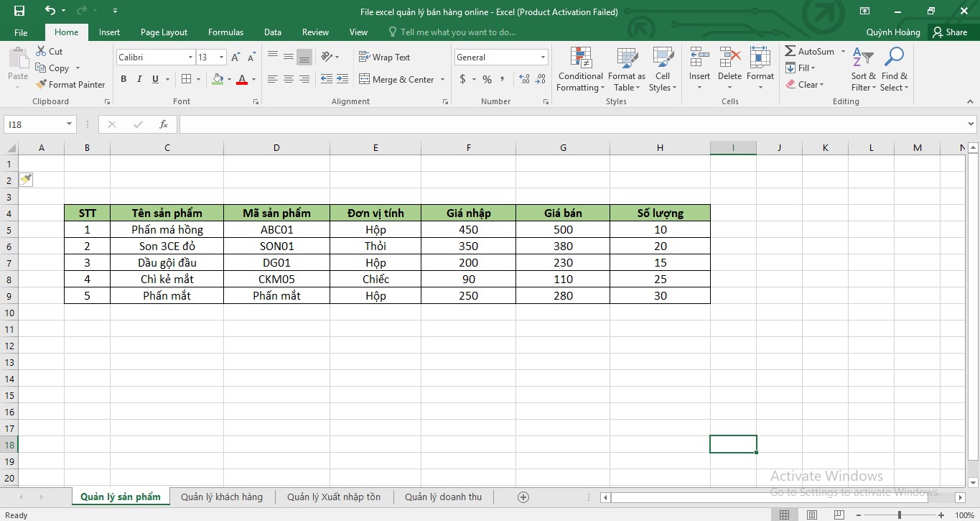Switch to the Formulas ribbon tab

click(225, 32)
